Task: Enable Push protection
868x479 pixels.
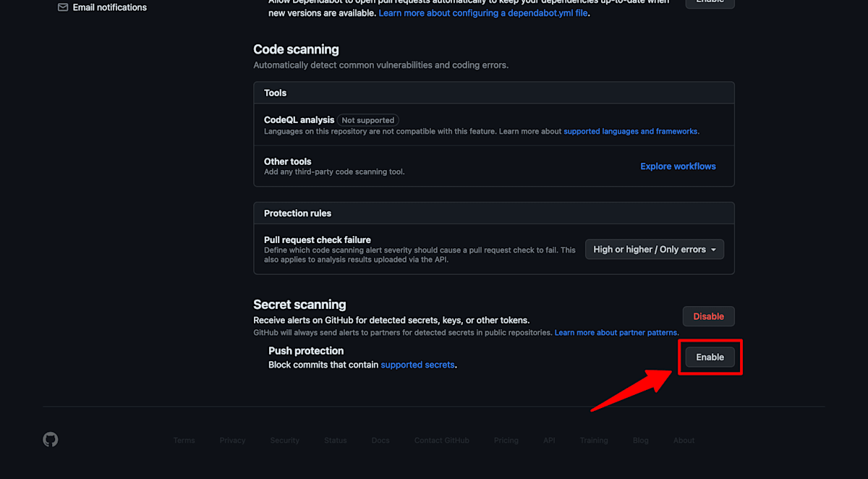Action: (710, 357)
